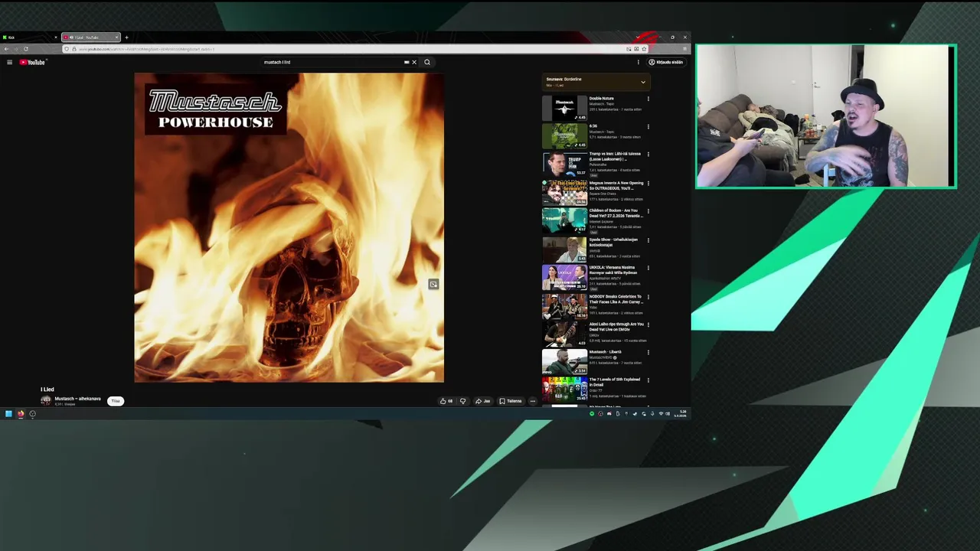Click the Mustasch channel avatar

coord(46,401)
